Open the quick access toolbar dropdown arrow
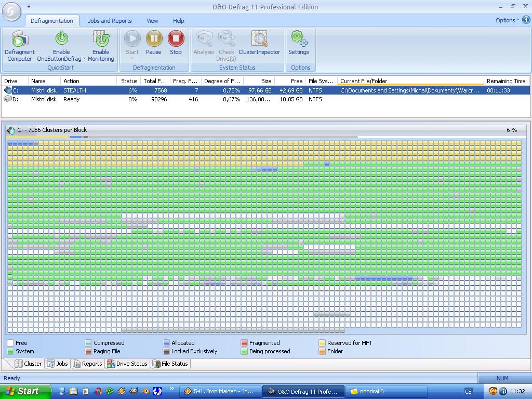This screenshot has height=399, width=532. [29, 6]
